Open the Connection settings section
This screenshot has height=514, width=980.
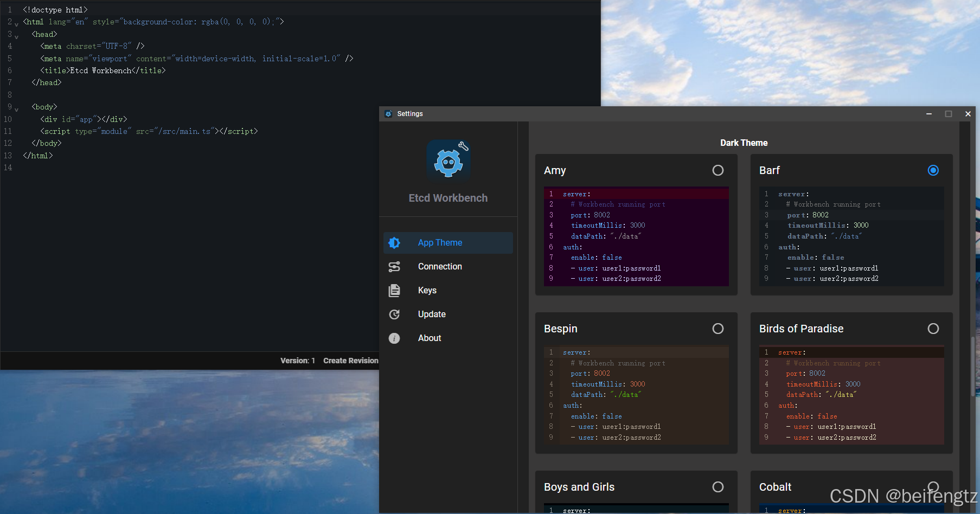448,267
